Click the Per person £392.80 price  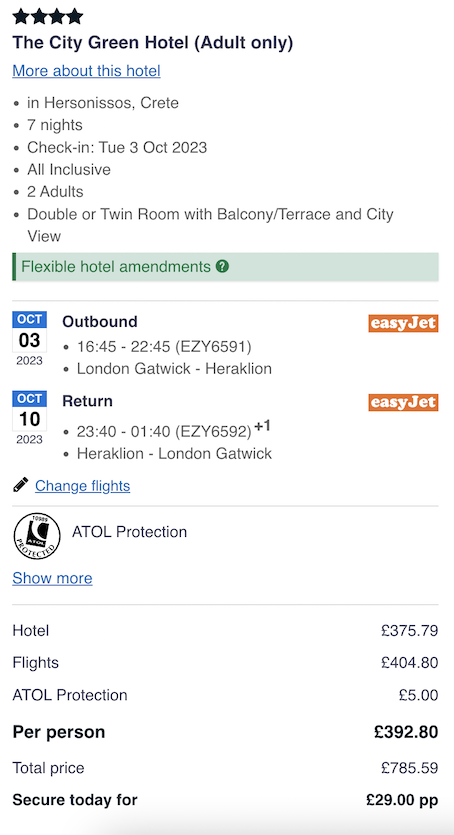click(x=406, y=732)
